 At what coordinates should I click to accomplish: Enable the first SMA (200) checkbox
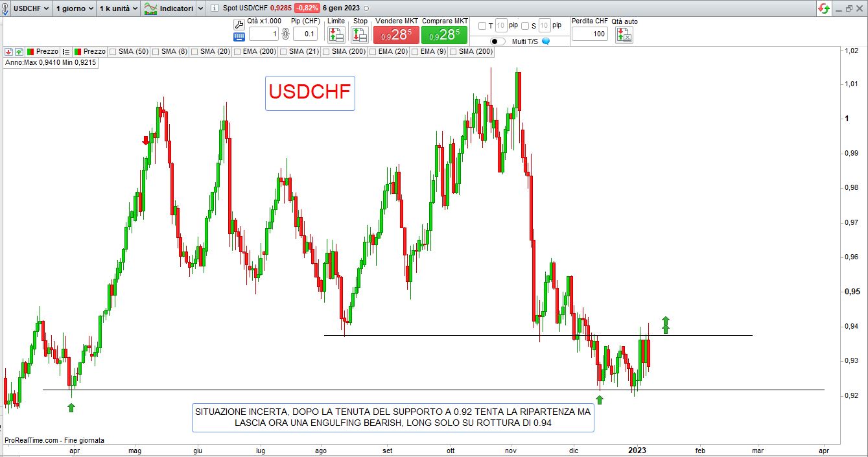(326, 51)
